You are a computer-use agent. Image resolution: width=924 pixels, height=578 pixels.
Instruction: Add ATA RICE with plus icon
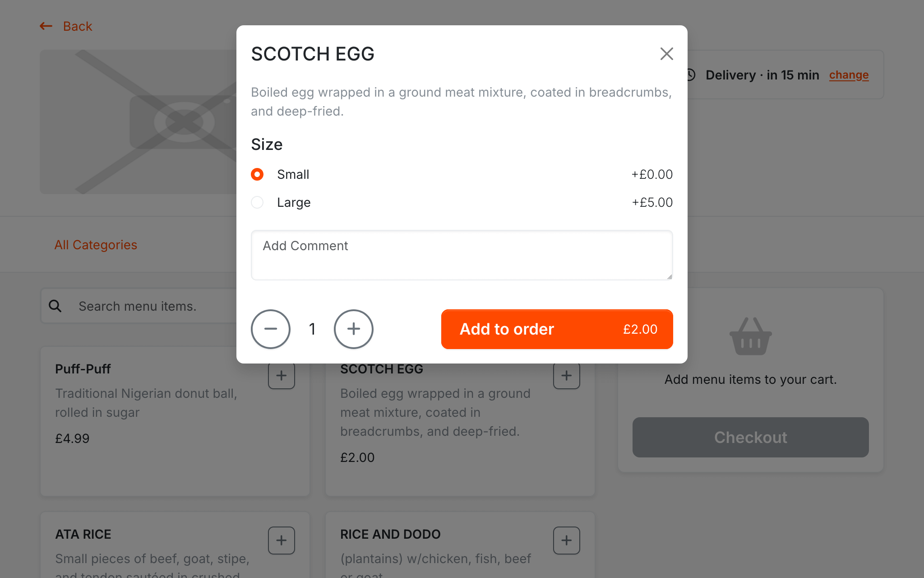tap(282, 540)
